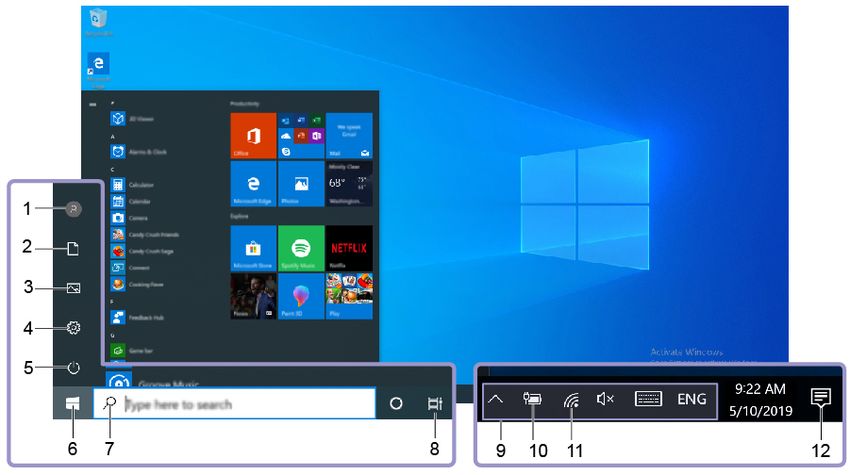Open the Action Center notifications icon
The height and width of the screenshot is (475, 850).
click(x=821, y=398)
